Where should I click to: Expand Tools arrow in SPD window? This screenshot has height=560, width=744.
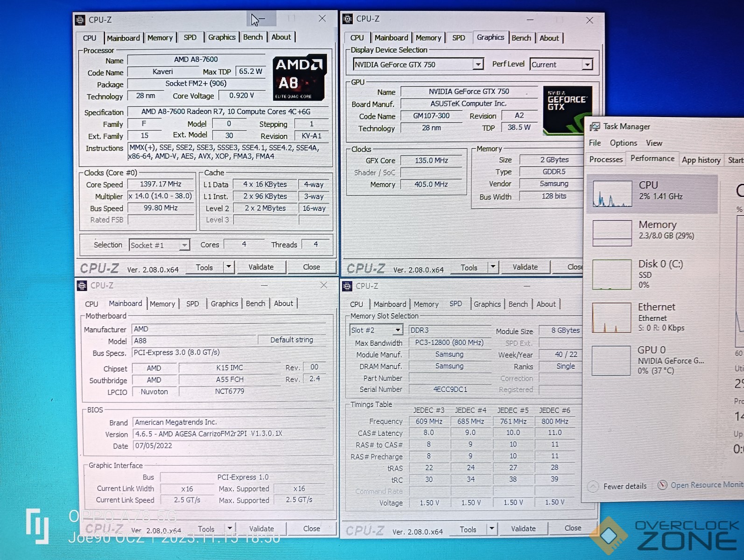tap(491, 529)
